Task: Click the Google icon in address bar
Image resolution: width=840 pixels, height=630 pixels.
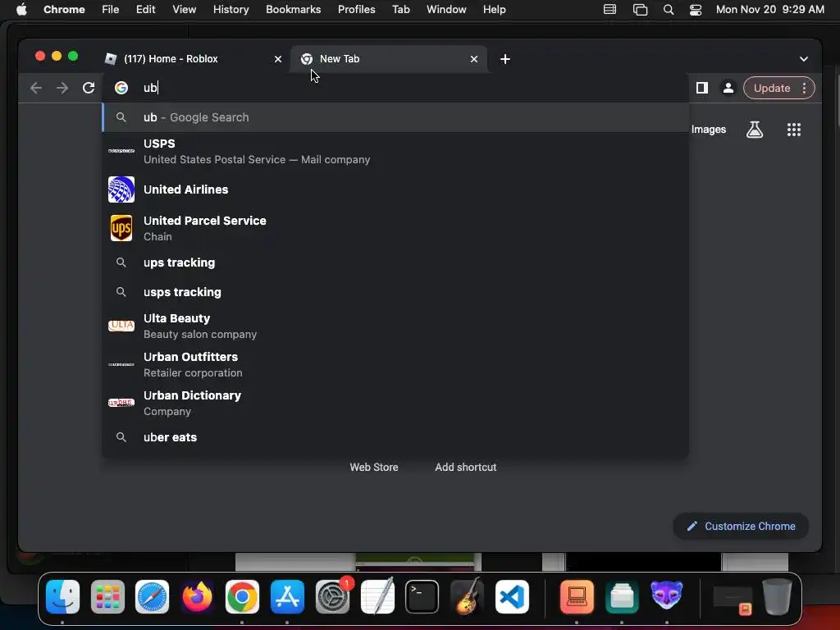Action: click(x=121, y=88)
